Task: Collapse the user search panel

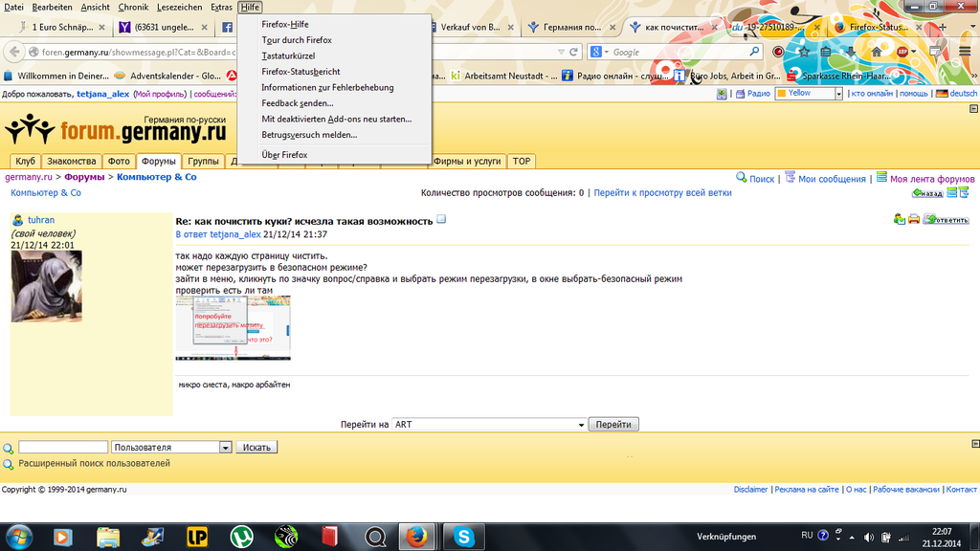Action: coord(975,444)
